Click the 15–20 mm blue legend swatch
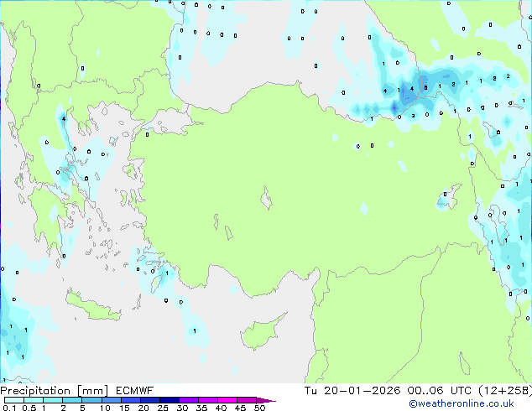The height and width of the screenshot is (411, 532). [131, 400]
